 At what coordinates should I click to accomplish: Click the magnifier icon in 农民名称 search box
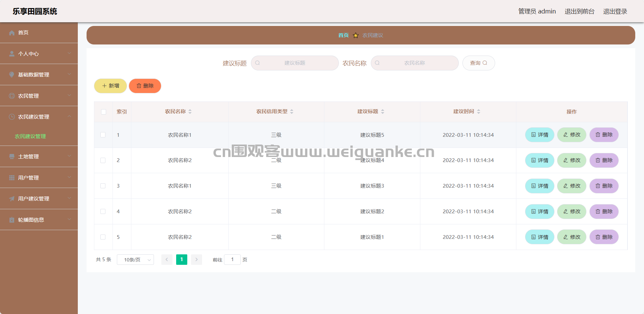point(378,63)
